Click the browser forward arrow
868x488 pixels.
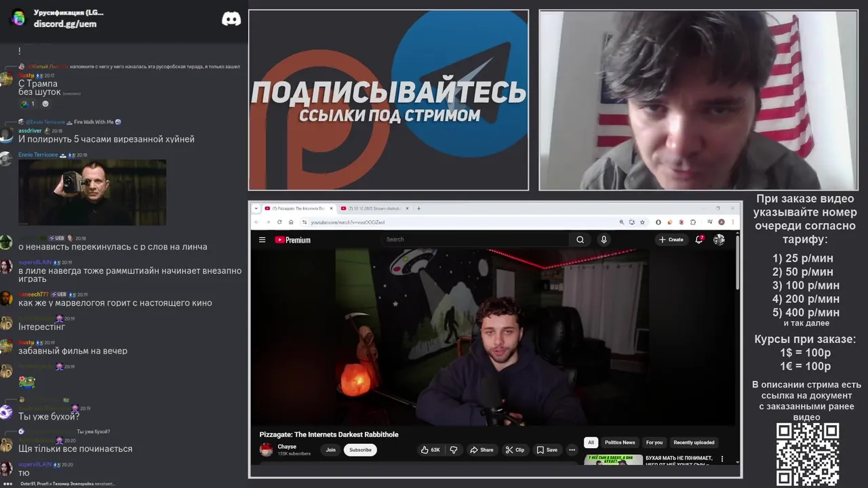pos(268,222)
